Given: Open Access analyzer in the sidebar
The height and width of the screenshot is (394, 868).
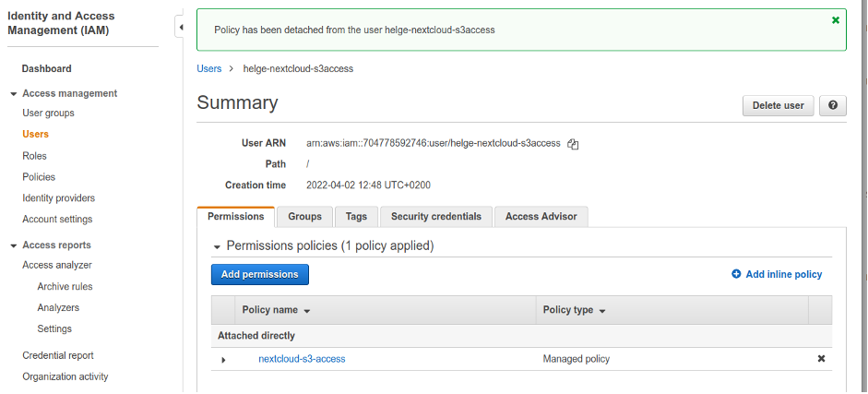Looking at the screenshot, I should [x=57, y=265].
